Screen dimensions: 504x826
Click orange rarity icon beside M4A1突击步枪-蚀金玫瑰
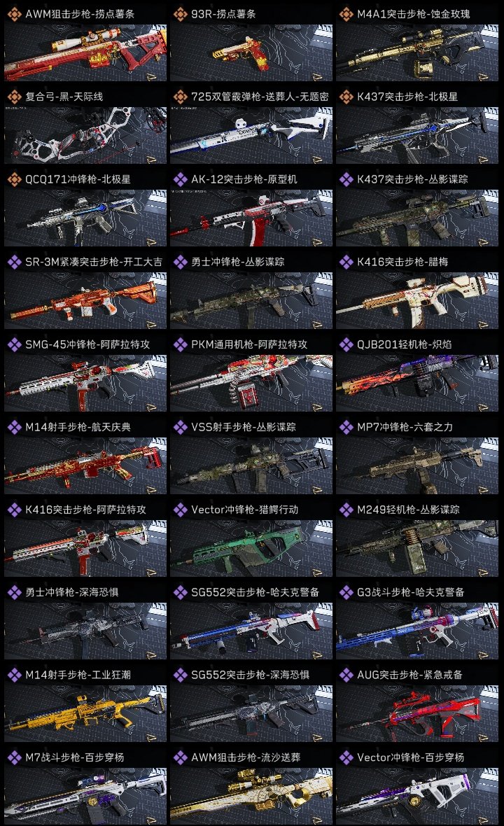[346, 14]
